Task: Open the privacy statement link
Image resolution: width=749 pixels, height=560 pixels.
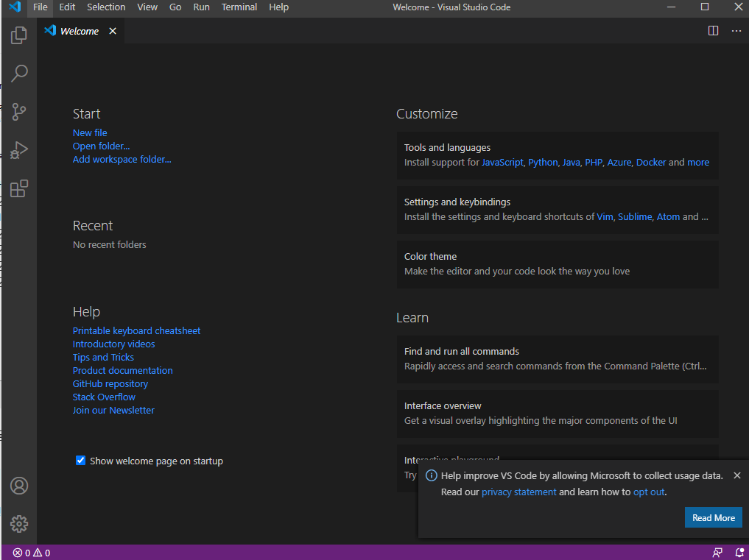Action: [518, 492]
